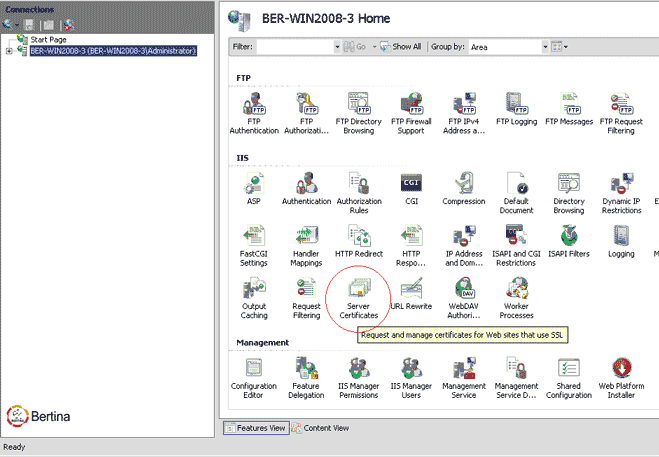Open the ASP feature icon
The height and width of the screenshot is (457, 659).
(x=254, y=189)
